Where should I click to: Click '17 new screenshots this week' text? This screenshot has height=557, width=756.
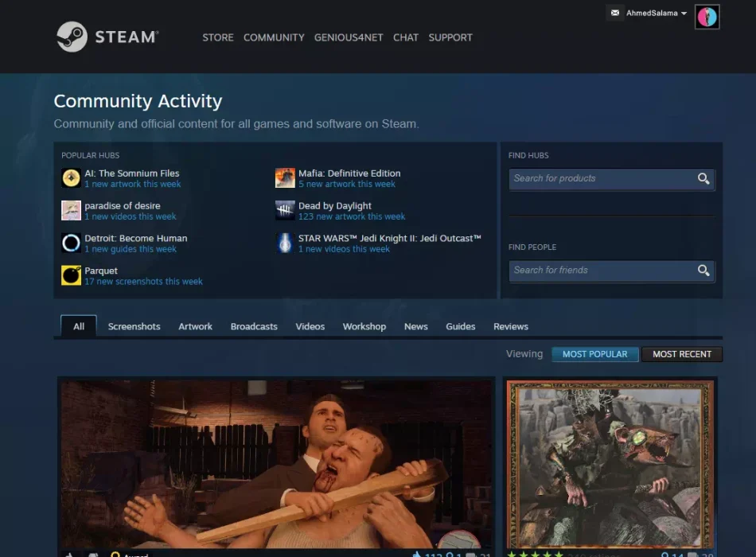pyautogui.click(x=143, y=282)
